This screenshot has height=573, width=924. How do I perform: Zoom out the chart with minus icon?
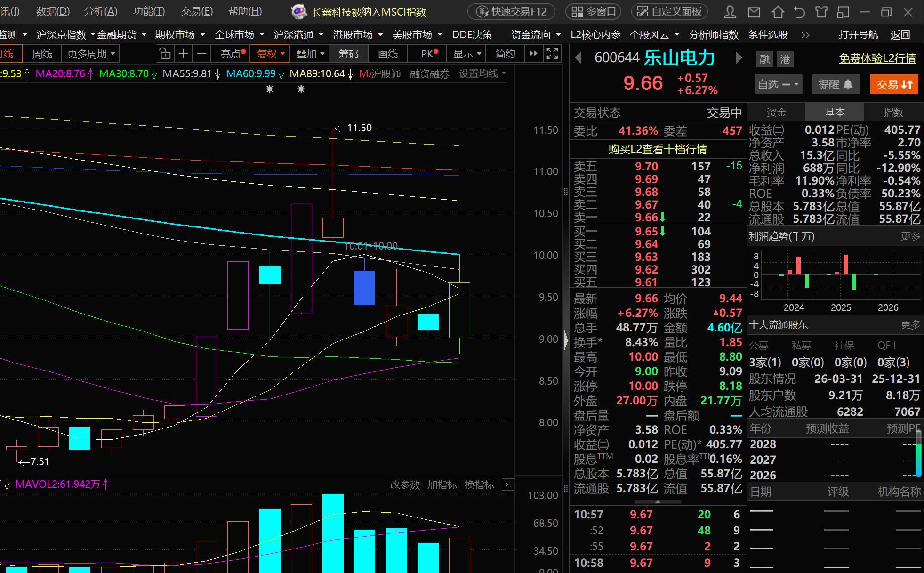point(201,54)
